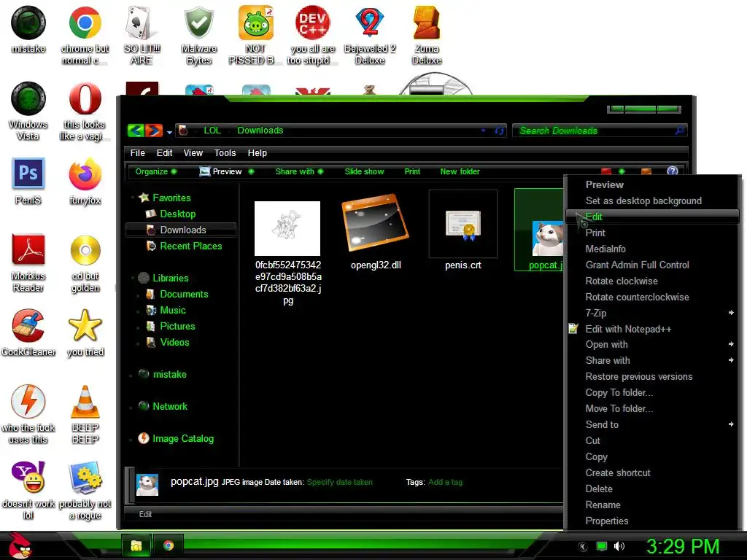The image size is (747, 560).
Task: Collapse the Libraries tree node
Action: click(x=131, y=278)
